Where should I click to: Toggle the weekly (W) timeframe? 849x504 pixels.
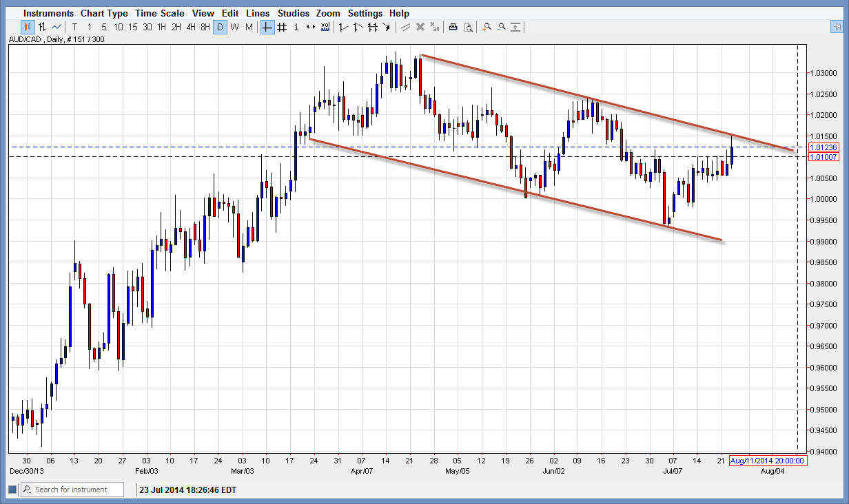234,27
